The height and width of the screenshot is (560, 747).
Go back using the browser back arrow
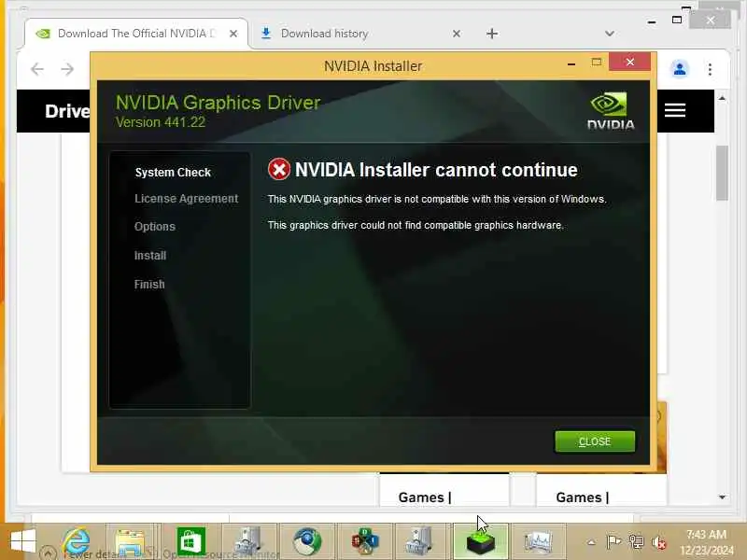click(x=37, y=69)
